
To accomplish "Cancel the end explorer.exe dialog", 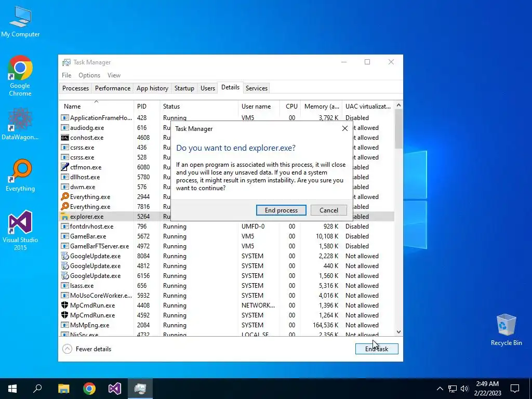I will point(328,210).
